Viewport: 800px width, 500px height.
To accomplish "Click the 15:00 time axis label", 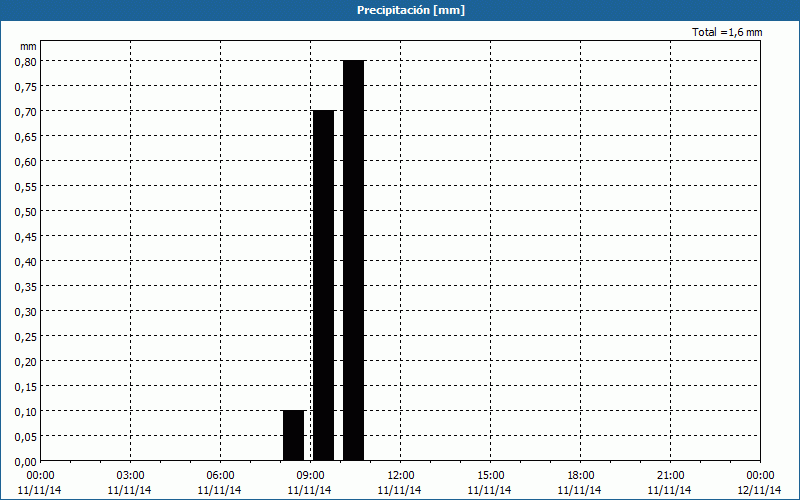I will (x=490, y=475).
